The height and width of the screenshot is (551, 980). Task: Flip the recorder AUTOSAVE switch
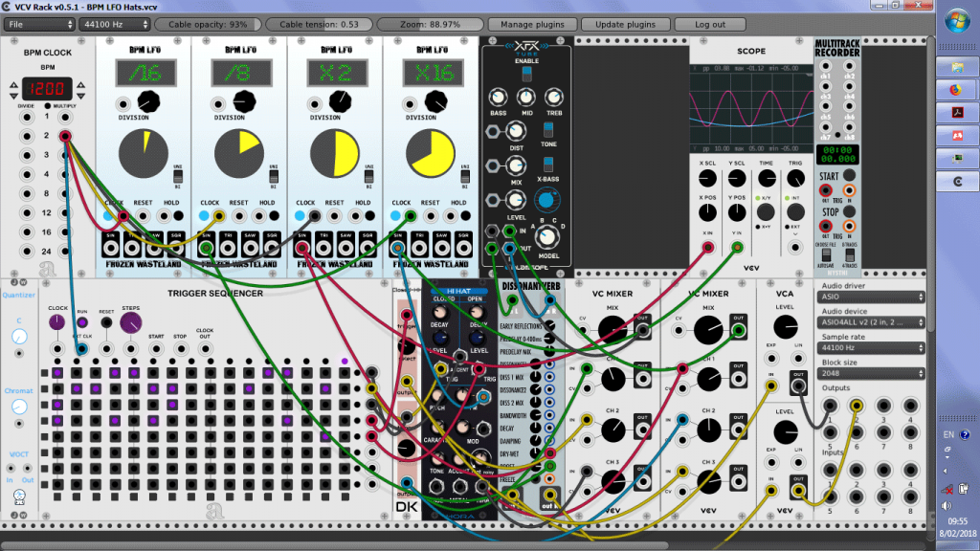click(826, 255)
